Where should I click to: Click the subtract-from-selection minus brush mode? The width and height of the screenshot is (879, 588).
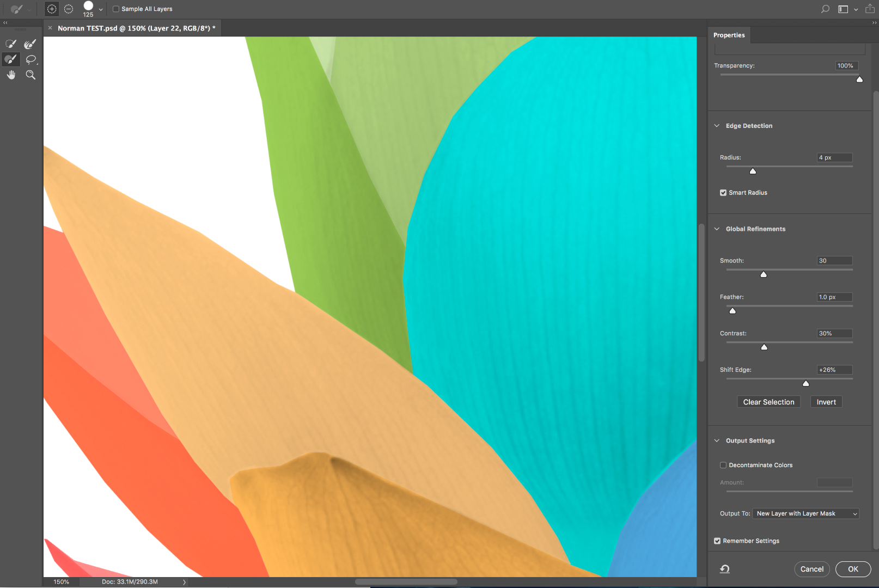(69, 9)
